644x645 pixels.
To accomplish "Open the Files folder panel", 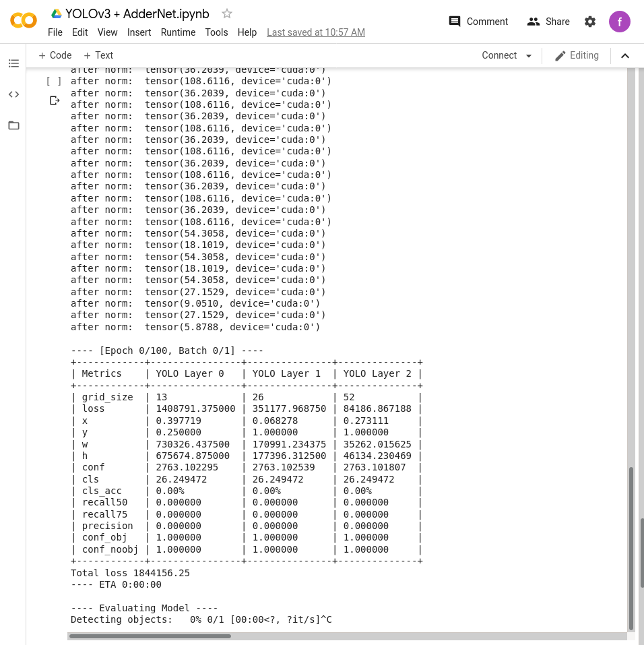I will [x=13, y=125].
